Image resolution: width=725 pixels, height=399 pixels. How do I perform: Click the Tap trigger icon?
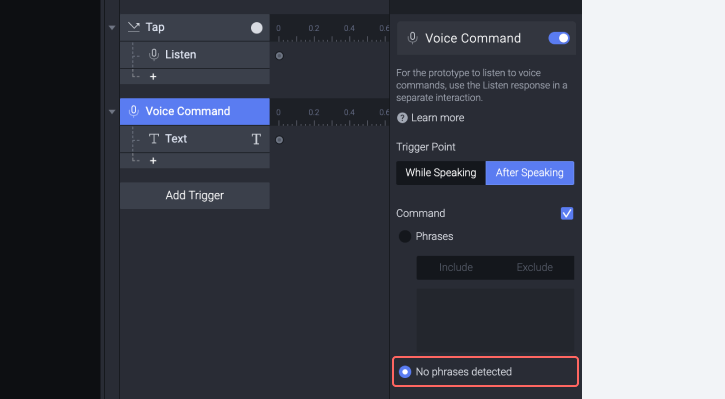[x=134, y=27]
